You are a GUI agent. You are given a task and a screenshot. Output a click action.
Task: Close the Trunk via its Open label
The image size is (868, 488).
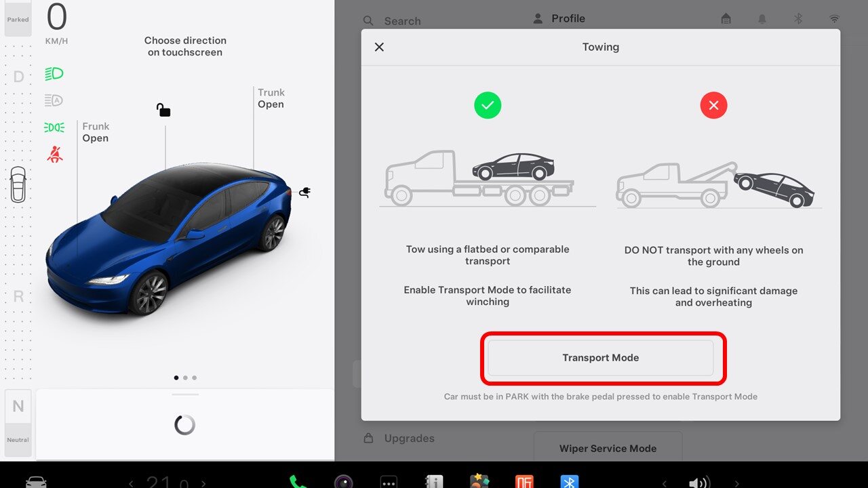point(271,104)
